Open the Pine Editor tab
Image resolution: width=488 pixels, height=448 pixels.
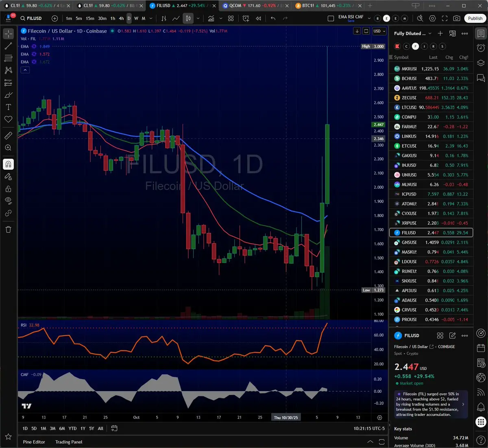pos(34,442)
